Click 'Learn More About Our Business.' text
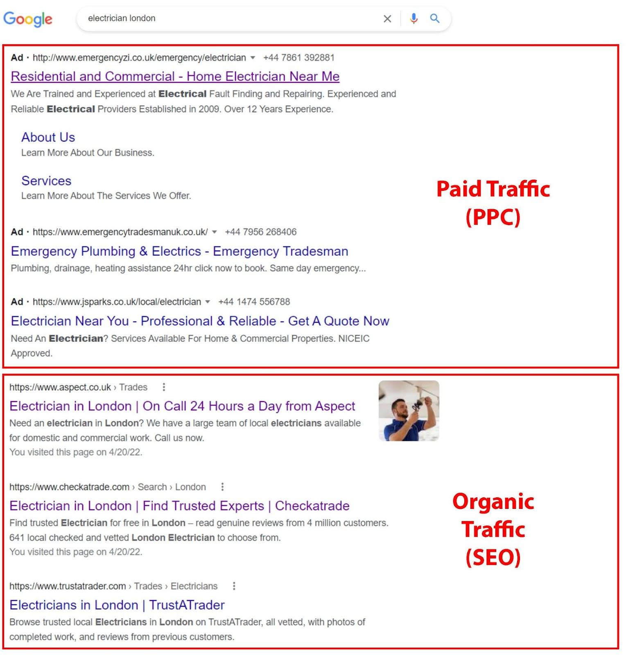This screenshot has height=655, width=644. [88, 153]
